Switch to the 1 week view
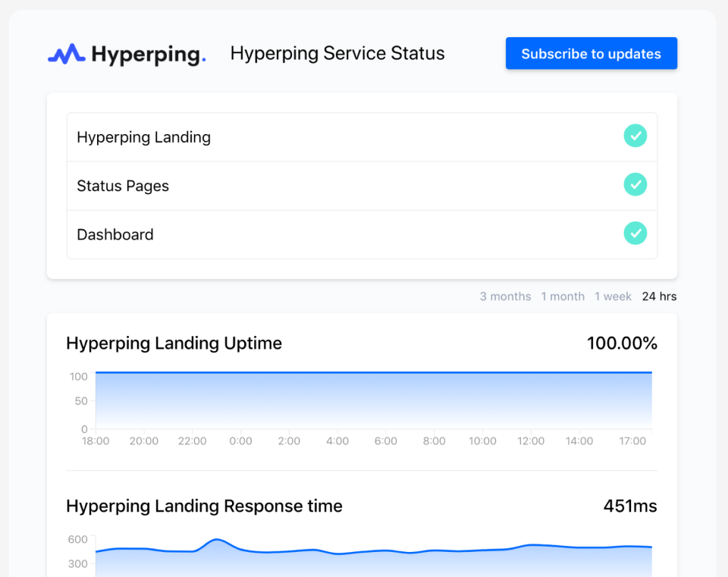The image size is (728, 577). [613, 296]
